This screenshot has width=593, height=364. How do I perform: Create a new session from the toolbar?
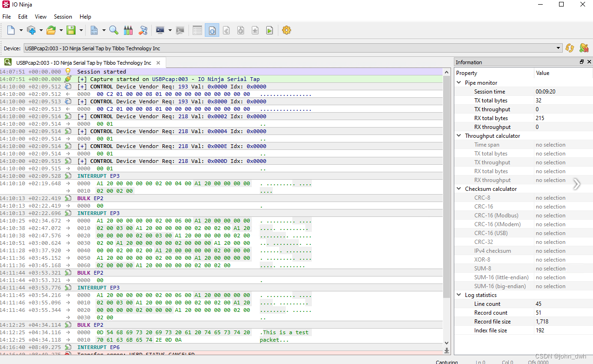click(x=12, y=30)
